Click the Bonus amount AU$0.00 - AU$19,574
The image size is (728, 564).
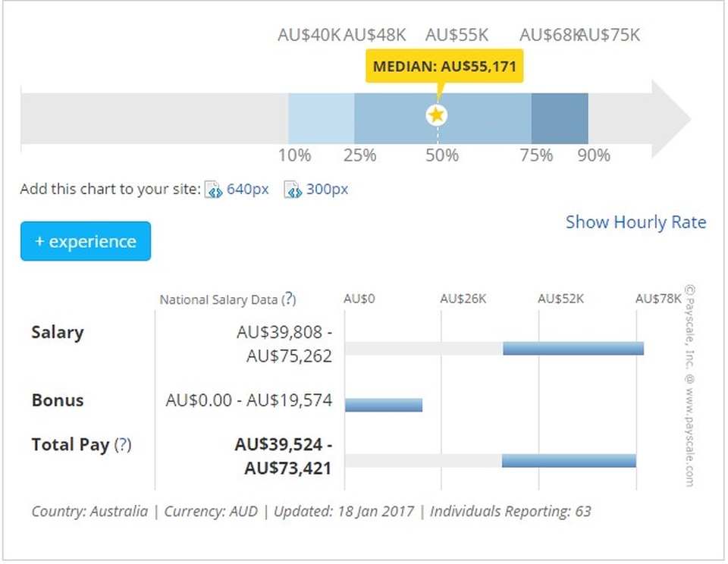[249, 400]
